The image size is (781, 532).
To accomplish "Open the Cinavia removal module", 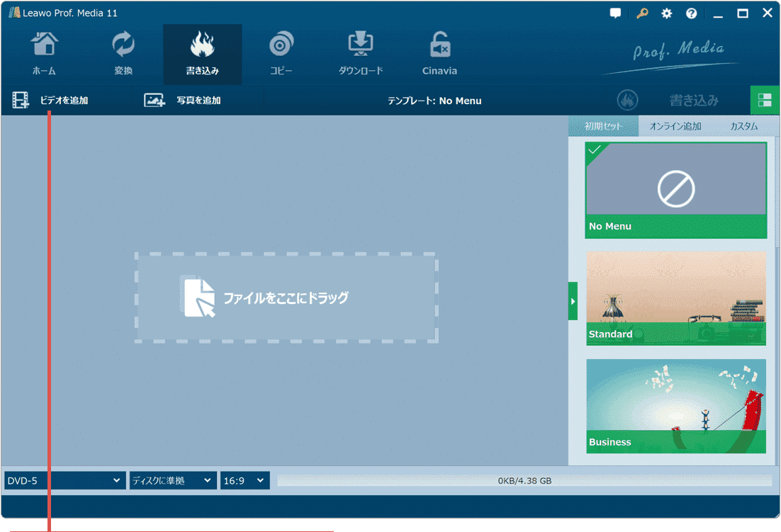I will point(439,54).
